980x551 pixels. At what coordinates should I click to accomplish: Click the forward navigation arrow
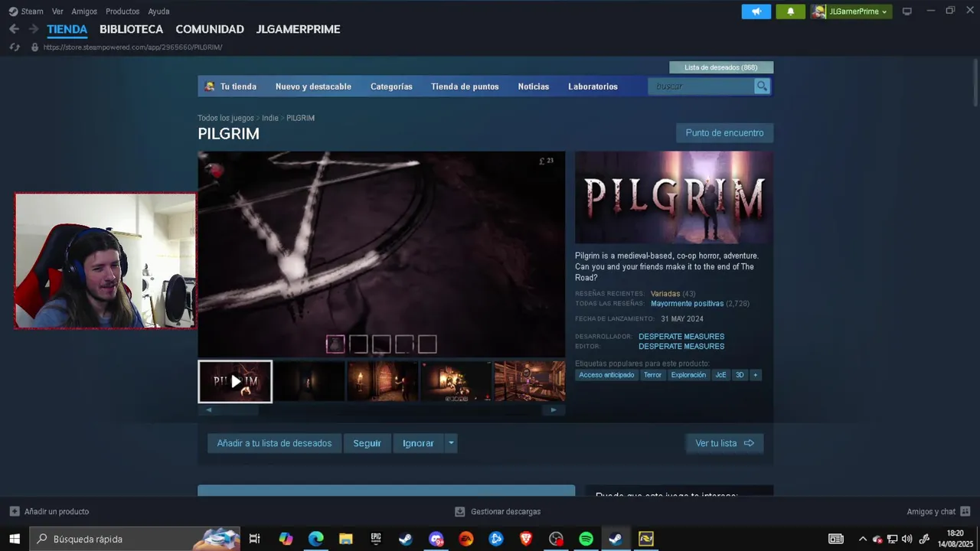coord(33,29)
